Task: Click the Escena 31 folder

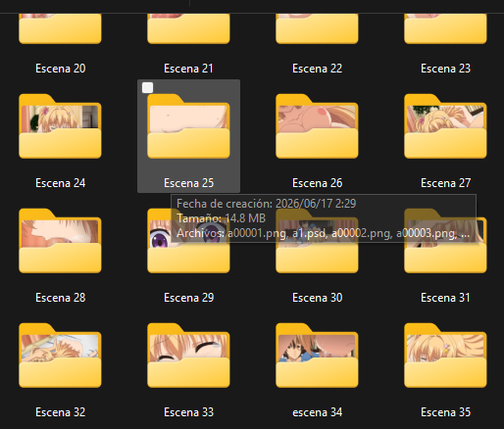Action: click(x=445, y=258)
